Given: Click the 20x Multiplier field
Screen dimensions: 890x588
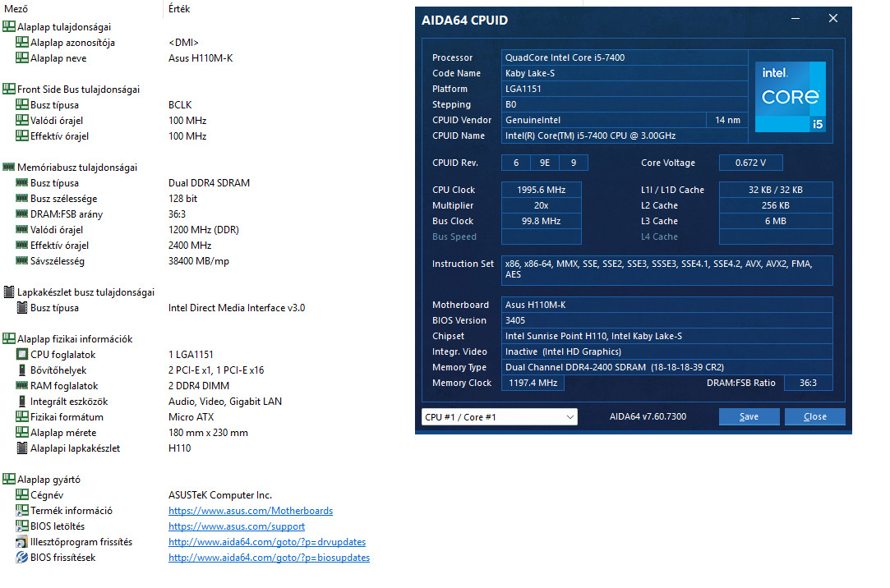Looking at the screenshot, I should [541, 205].
